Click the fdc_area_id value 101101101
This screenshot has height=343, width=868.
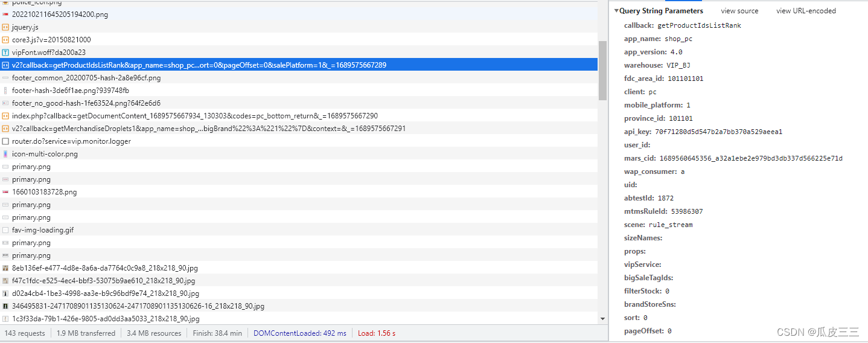685,79
